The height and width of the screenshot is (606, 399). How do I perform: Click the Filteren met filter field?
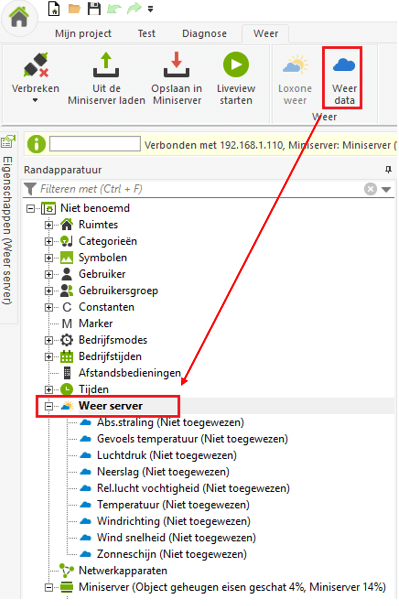click(x=193, y=189)
